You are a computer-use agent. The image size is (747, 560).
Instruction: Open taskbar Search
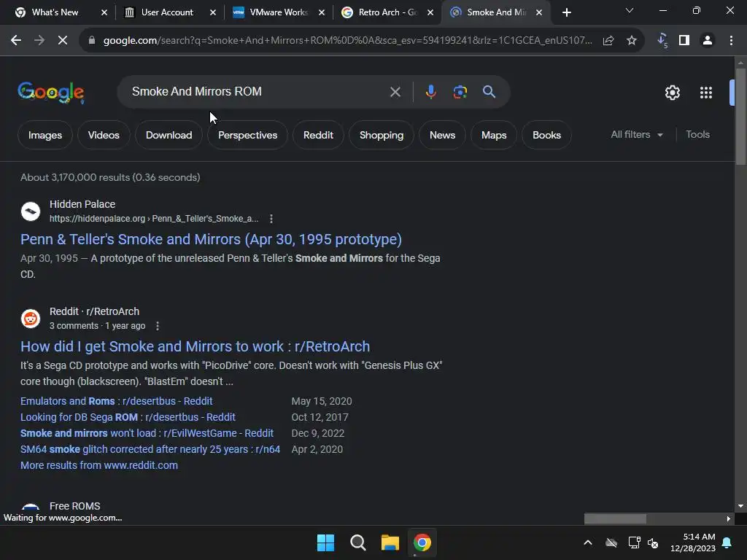pos(357,542)
